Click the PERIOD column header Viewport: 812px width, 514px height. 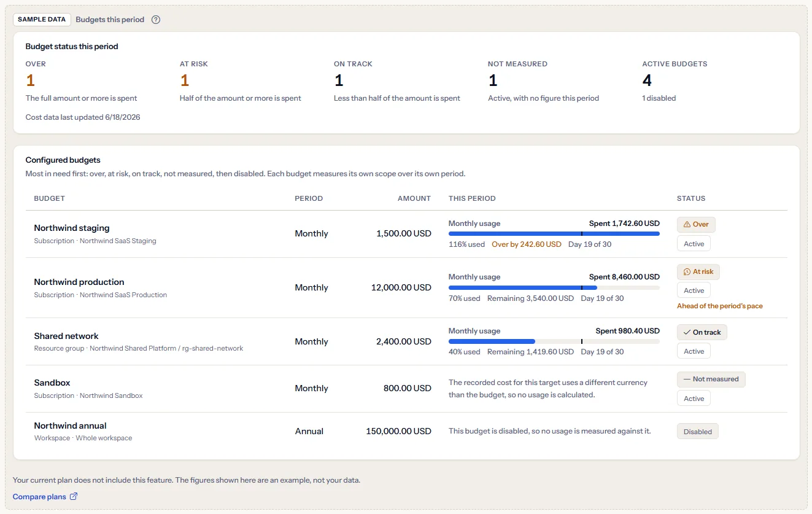[309, 198]
